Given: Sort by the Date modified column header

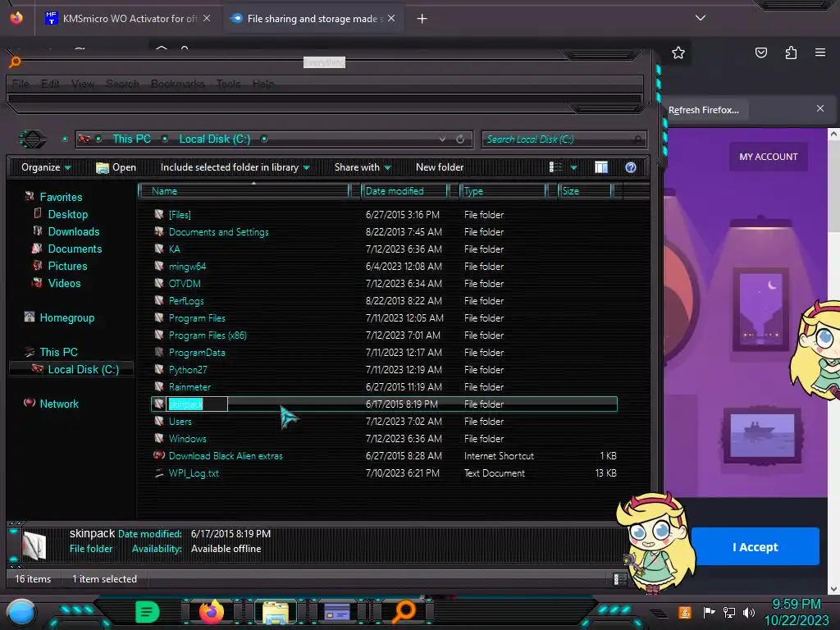Looking at the screenshot, I should coord(404,191).
